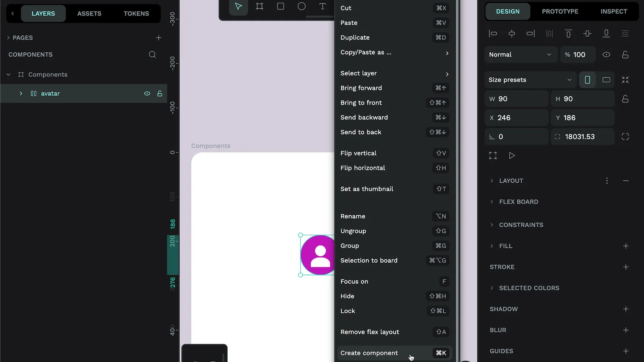644x362 pixels.
Task: Add a new page with plus icon
Action: pyautogui.click(x=159, y=38)
